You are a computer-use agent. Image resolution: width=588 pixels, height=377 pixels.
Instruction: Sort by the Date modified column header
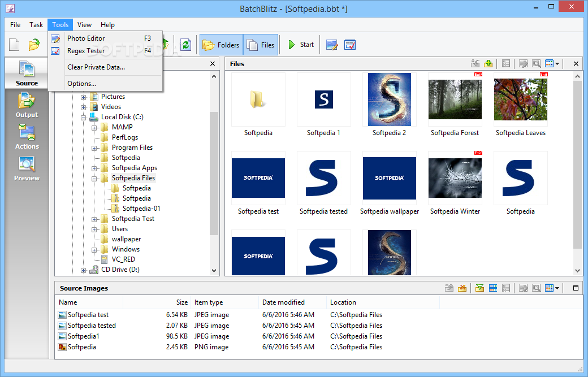292,302
